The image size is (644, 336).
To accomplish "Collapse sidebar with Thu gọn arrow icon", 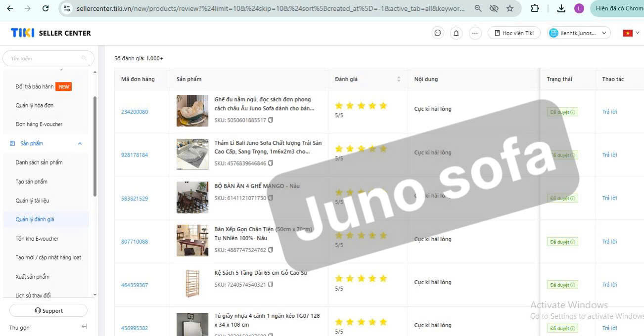I will pos(84,327).
